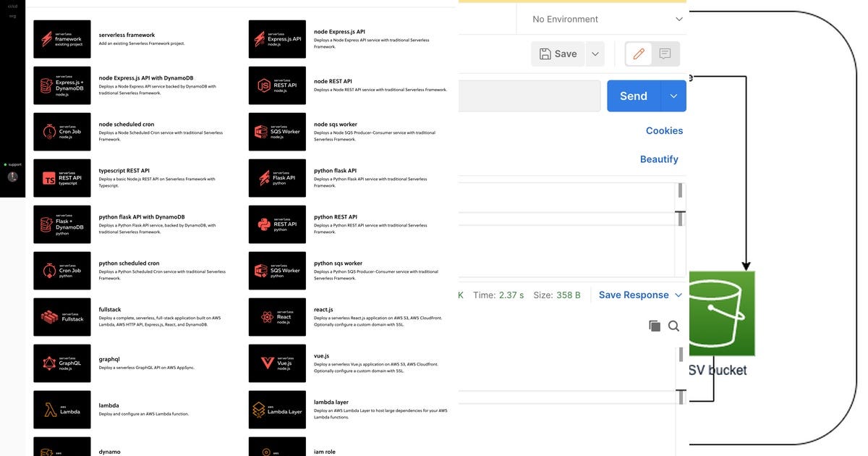Toggle the pencil edit mode
The height and width of the screenshot is (456, 868).
pyautogui.click(x=639, y=53)
